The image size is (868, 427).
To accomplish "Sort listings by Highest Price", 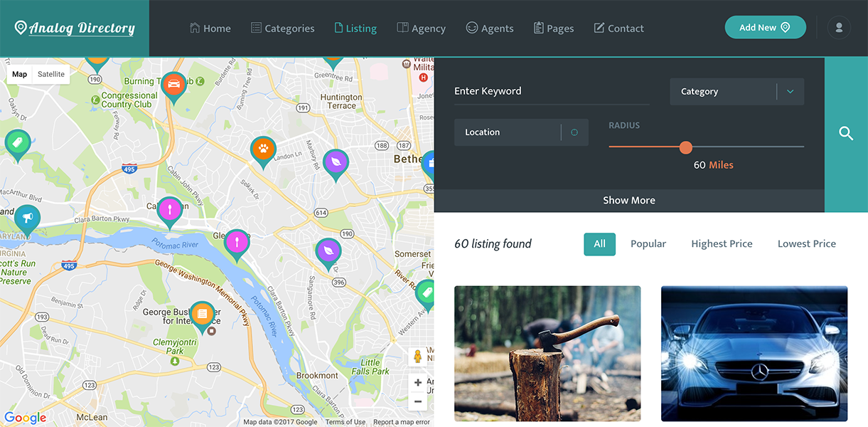I will 722,244.
